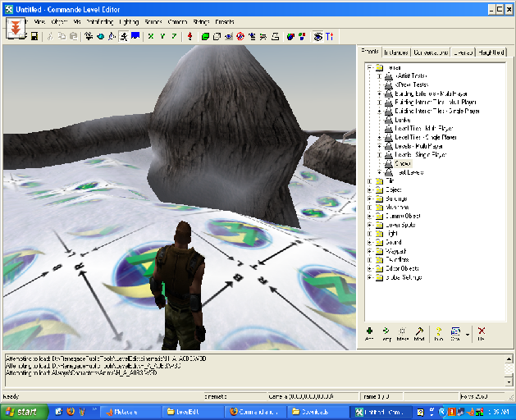Click the Make preset icon

point(402,330)
